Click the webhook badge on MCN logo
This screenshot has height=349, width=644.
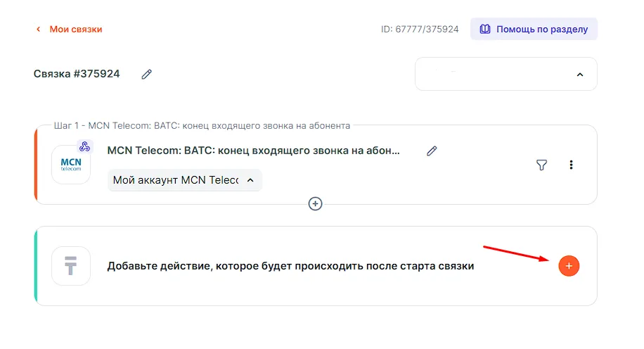coord(84,147)
